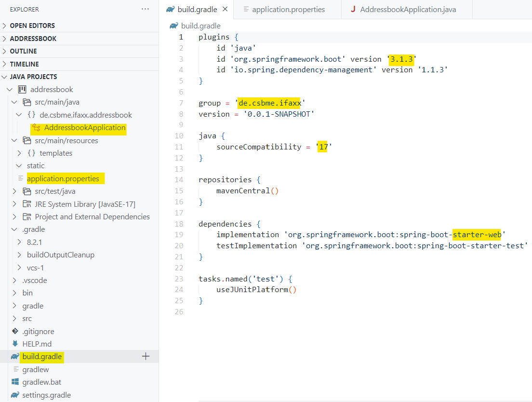This screenshot has width=532, height=402.
Task: Select settings.gradle in the file tree
Action: coord(46,395)
